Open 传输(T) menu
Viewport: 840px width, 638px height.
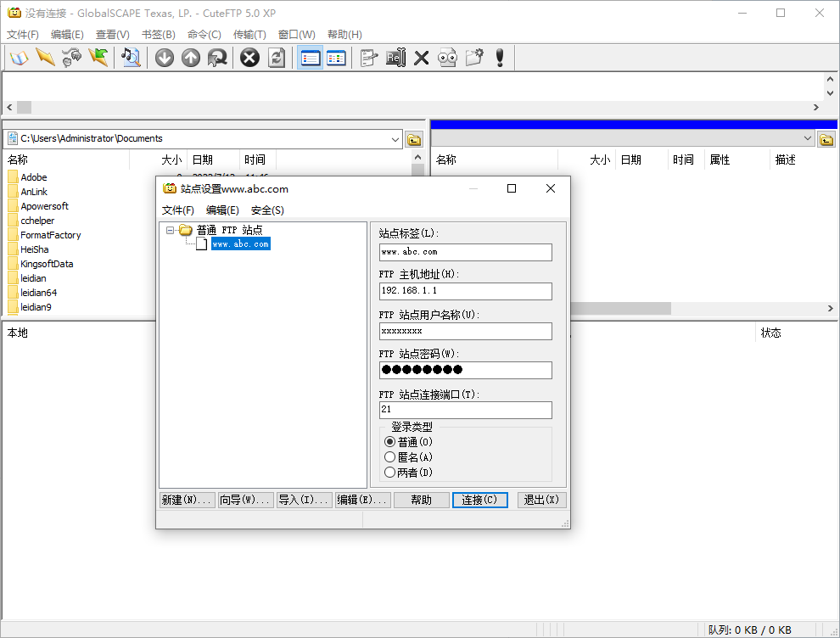(249, 34)
